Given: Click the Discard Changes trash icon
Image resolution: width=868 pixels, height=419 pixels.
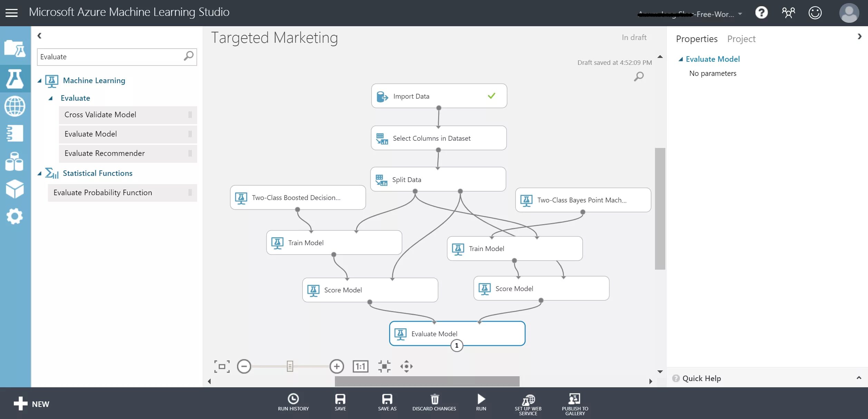Looking at the screenshot, I should pyautogui.click(x=434, y=399).
